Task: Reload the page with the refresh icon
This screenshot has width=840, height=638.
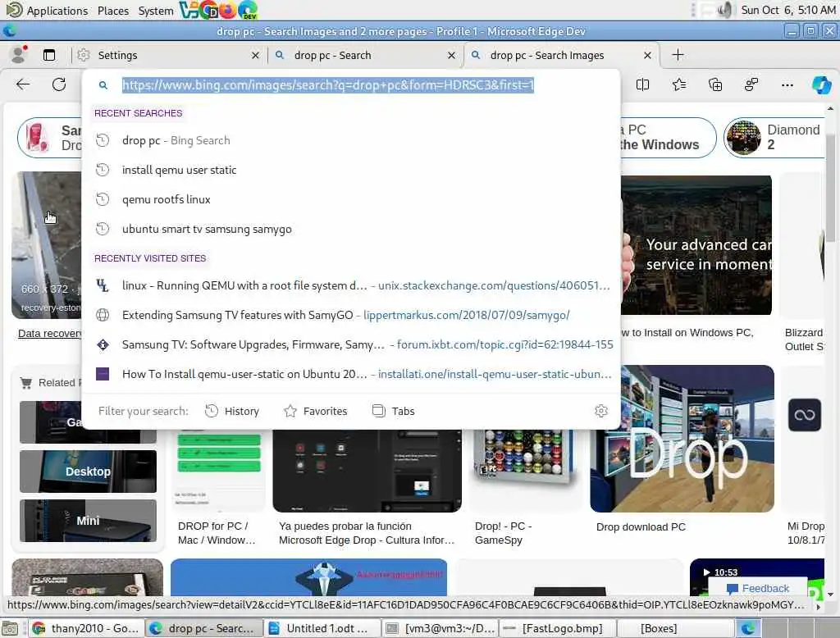Action: click(59, 84)
